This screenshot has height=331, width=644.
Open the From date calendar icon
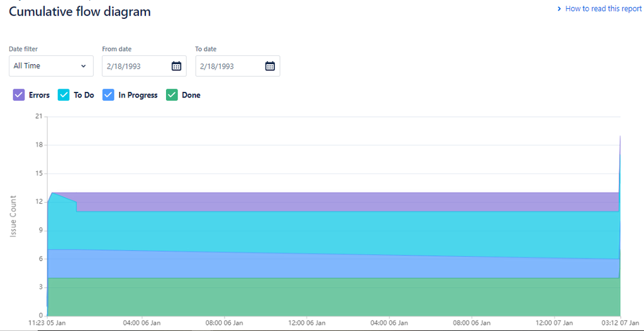(176, 66)
